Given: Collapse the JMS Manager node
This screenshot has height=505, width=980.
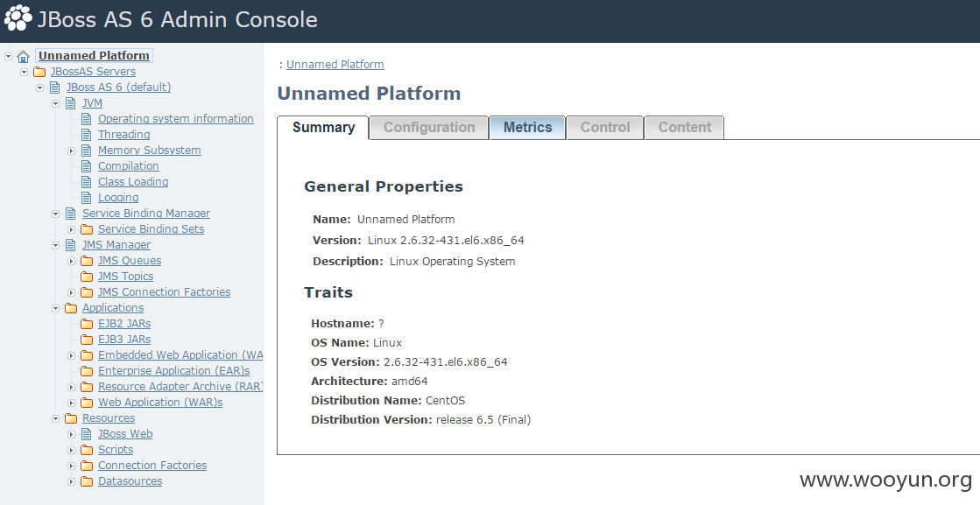Looking at the screenshot, I should click(x=55, y=245).
